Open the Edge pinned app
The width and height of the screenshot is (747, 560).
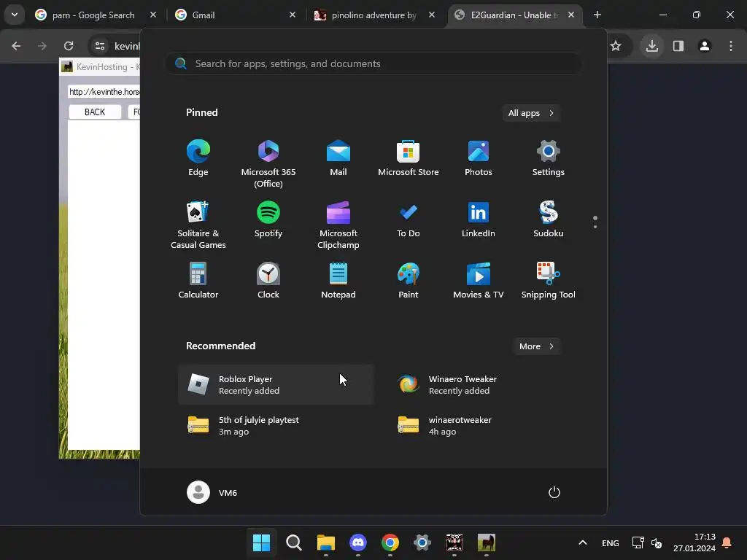198,158
